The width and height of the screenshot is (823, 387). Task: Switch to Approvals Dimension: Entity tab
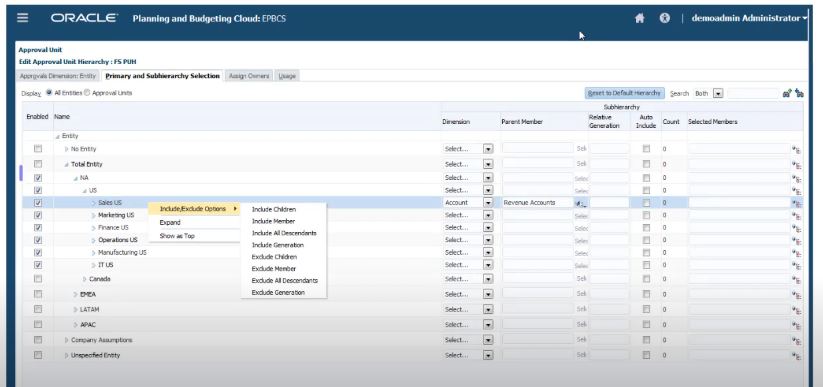click(58, 76)
